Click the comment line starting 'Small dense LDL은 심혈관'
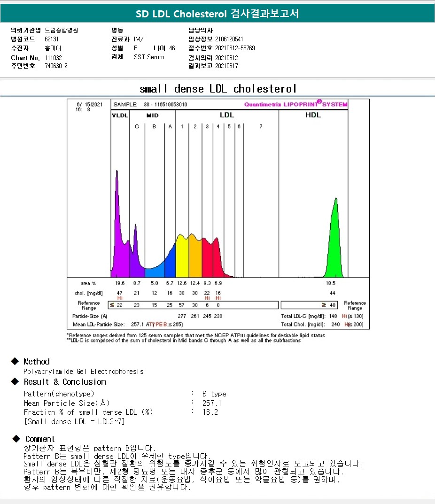The image size is (435, 504). click(193, 464)
